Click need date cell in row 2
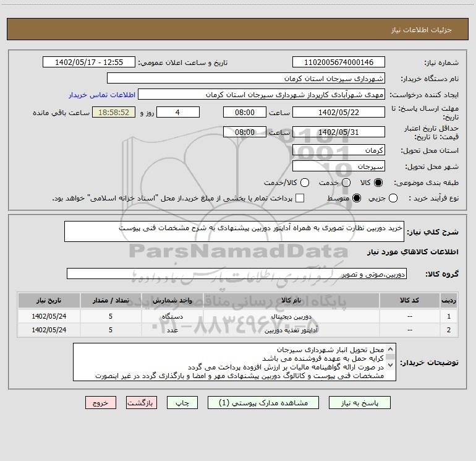This screenshot has height=461, width=476. pyautogui.click(x=49, y=330)
